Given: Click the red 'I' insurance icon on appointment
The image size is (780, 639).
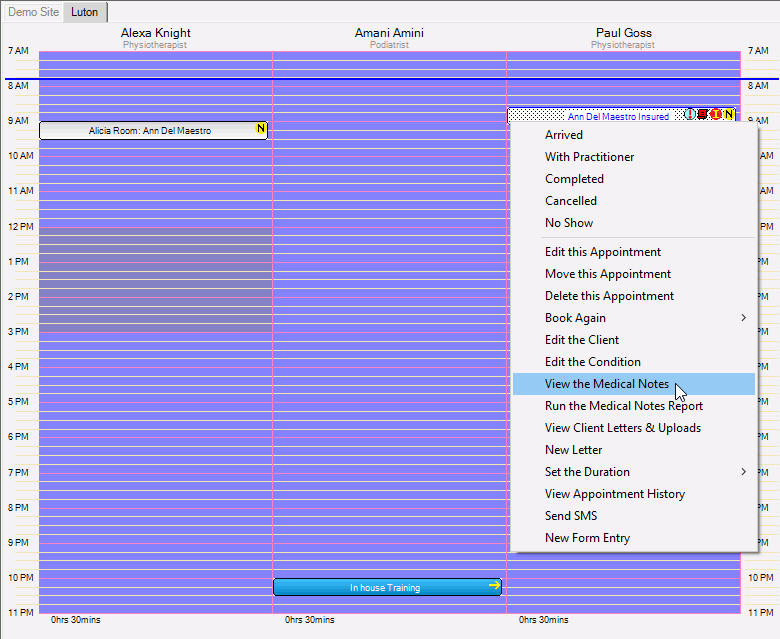Looking at the screenshot, I should pyautogui.click(x=716, y=115).
